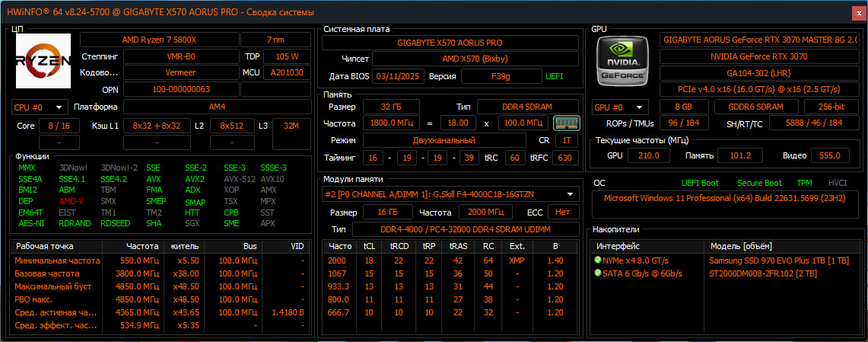Viewport: 868px width, 342px height.
Task: Click the Secure Boot indicator
Action: click(759, 183)
